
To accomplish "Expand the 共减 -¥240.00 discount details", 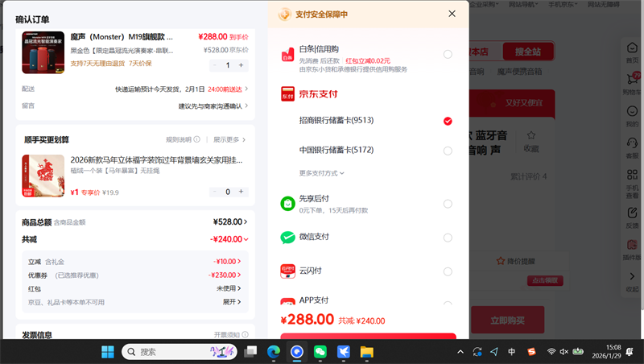I will point(230,239).
